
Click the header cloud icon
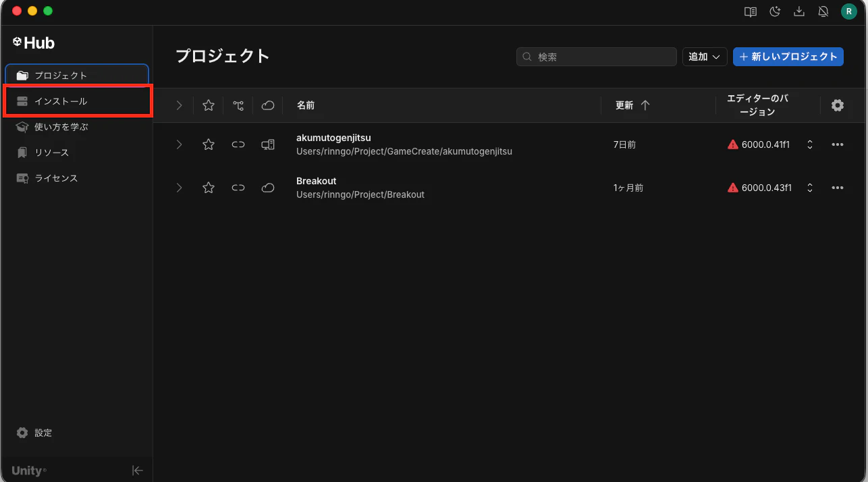[268, 105]
